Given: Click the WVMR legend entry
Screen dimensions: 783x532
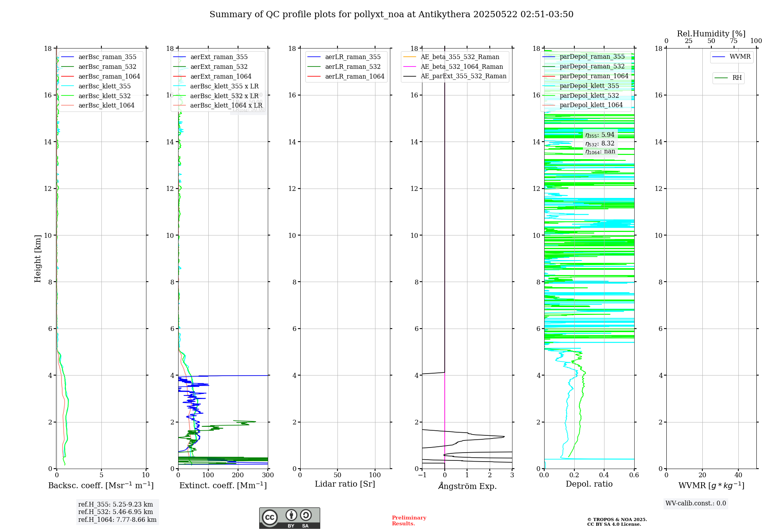Looking at the screenshot, I should [732, 57].
